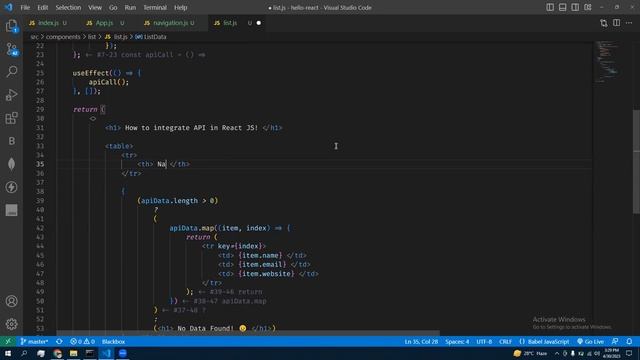The width and height of the screenshot is (640, 360).
Task: Click the unsaved dot on list.js tab
Action: 259,23
